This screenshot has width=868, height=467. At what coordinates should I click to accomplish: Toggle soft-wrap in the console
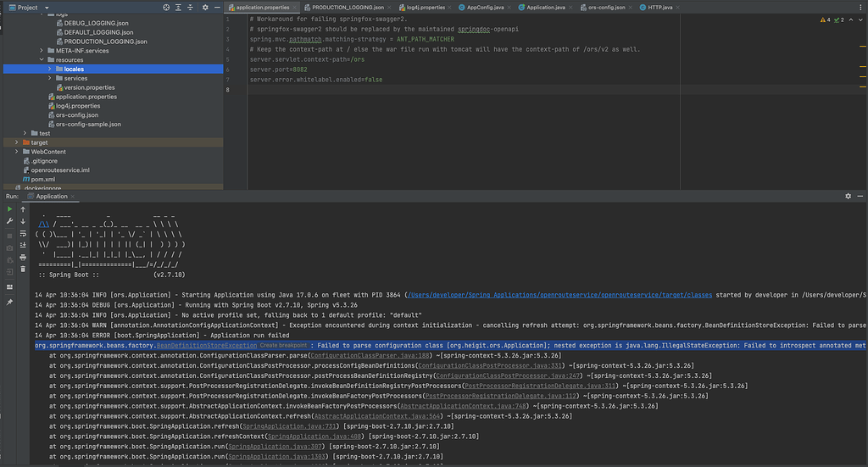pos(23,234)
